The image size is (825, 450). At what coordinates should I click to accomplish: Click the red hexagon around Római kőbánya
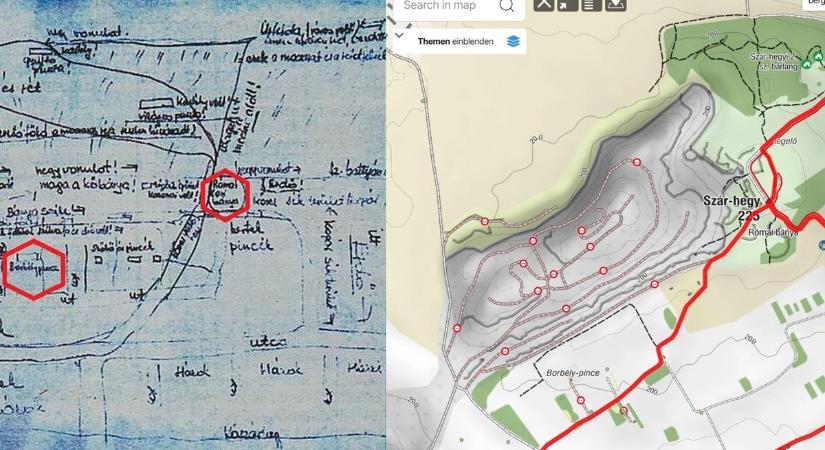225,195
